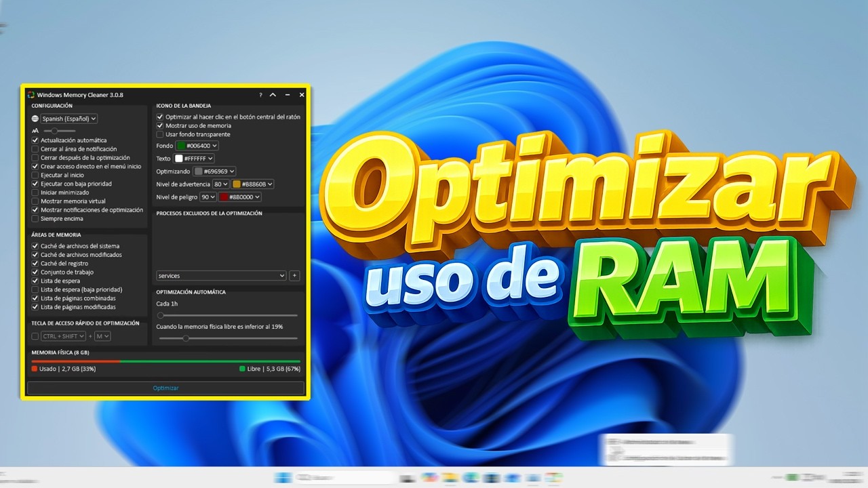This screenshot has height=488, width=868.
Task: Click the Windows Memory Cleaner 3.0.8 title
Action: [x=80, y=95]
